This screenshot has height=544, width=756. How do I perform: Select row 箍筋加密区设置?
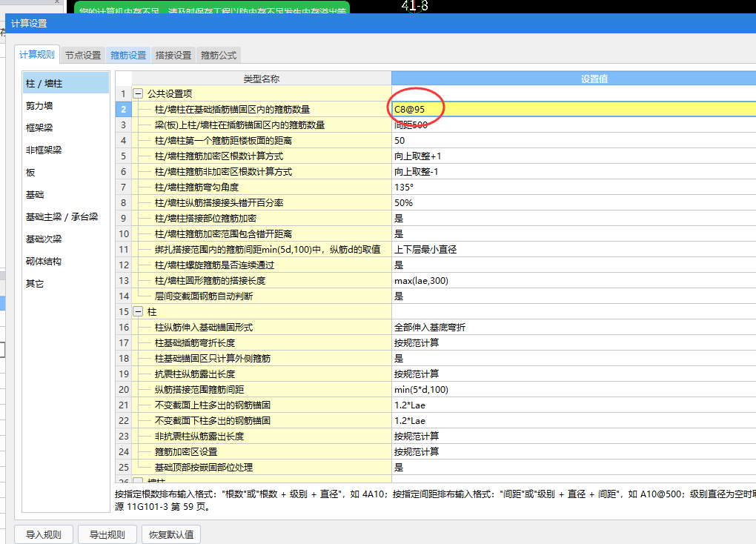(262, 451)
